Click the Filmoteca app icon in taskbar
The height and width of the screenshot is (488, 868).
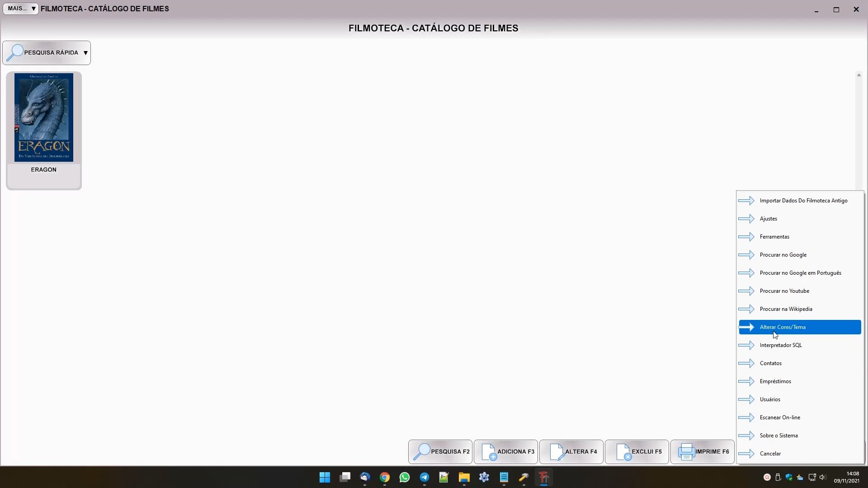544,478
